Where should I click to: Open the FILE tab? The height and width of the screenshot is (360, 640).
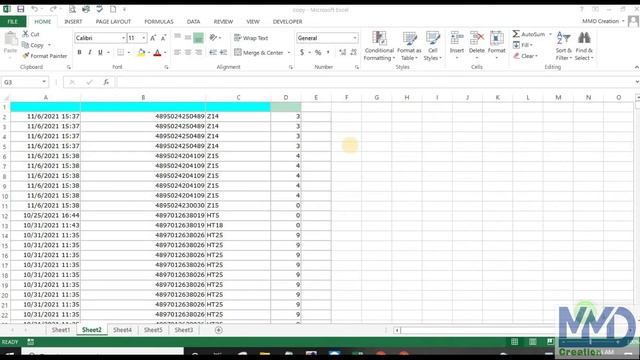[13, 22]
